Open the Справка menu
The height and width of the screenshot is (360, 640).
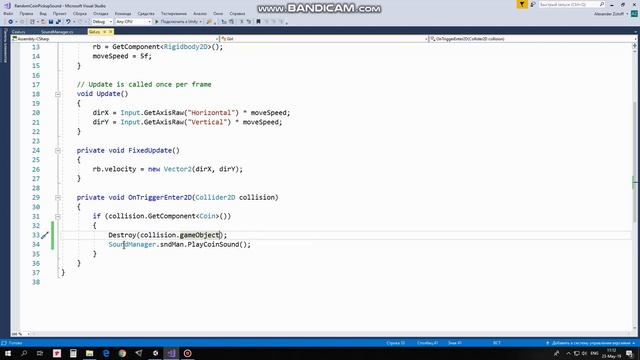click(237, 14)
